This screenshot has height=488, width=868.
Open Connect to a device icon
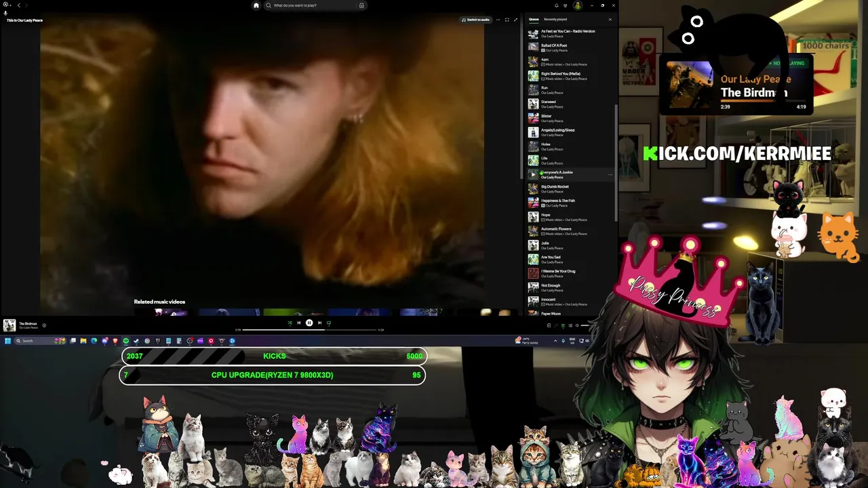click(570, 325)
